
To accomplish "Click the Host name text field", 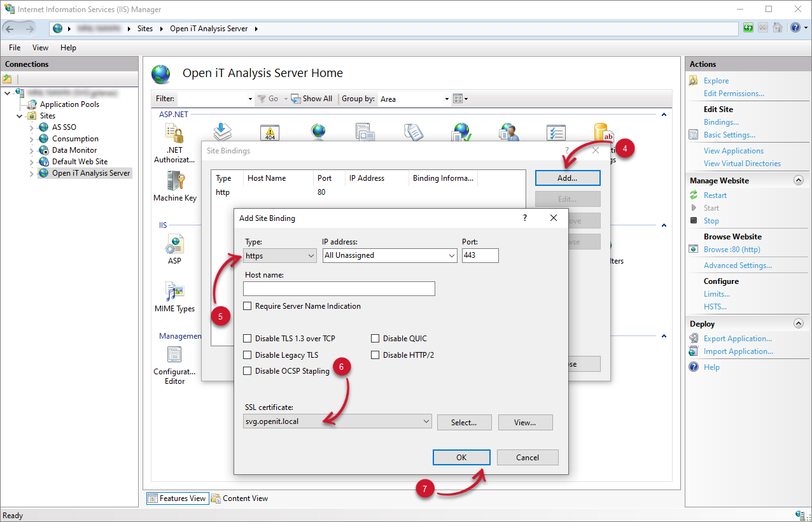I will 339,289.
